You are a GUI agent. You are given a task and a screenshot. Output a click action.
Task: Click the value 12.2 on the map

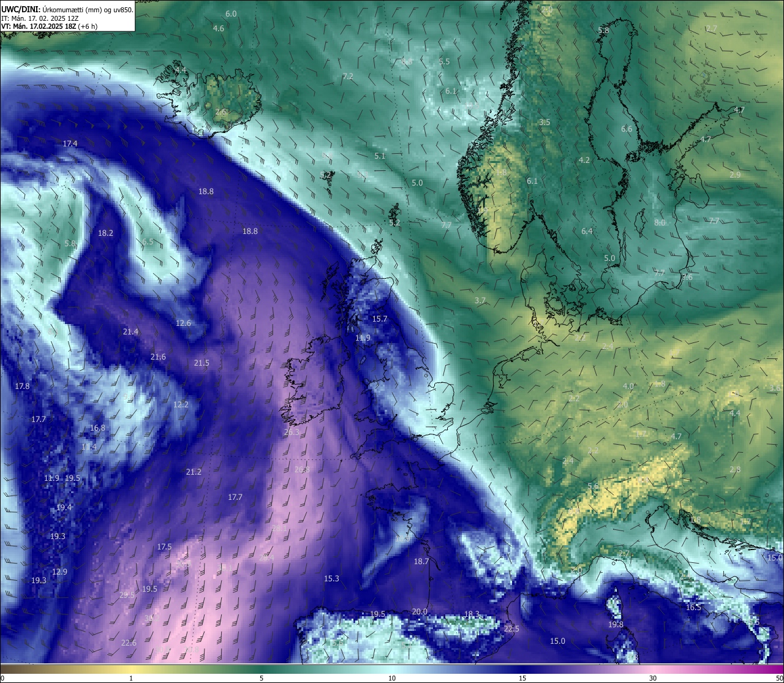pos(181,405)
